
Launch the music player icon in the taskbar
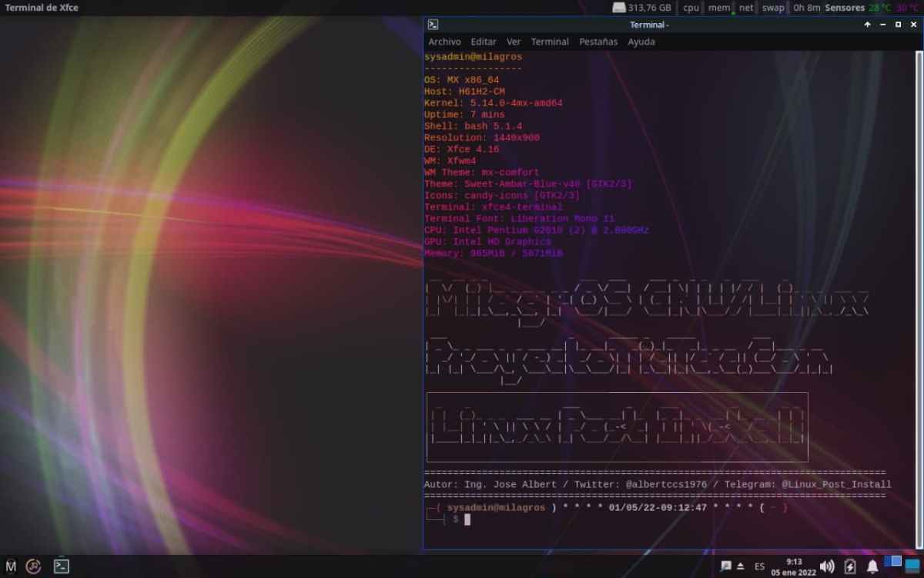pyautogui.click(x=33, y=566)
